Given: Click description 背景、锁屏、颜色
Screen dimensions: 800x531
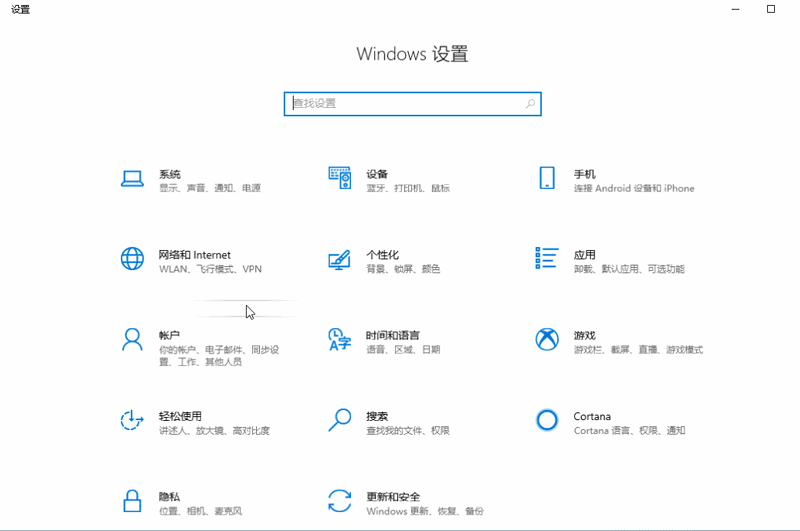Looking at the screenshot, I should [403, 269].
